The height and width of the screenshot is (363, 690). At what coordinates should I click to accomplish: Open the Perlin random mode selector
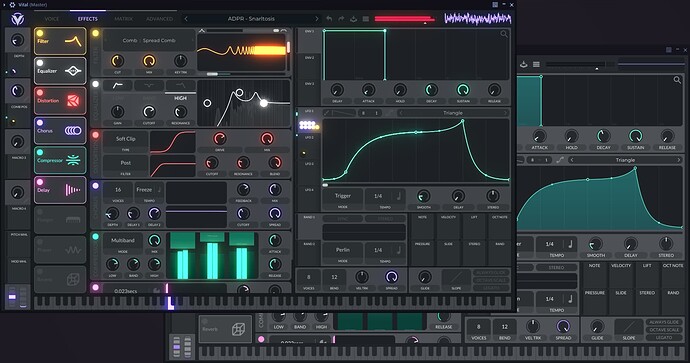coord(342,250)
